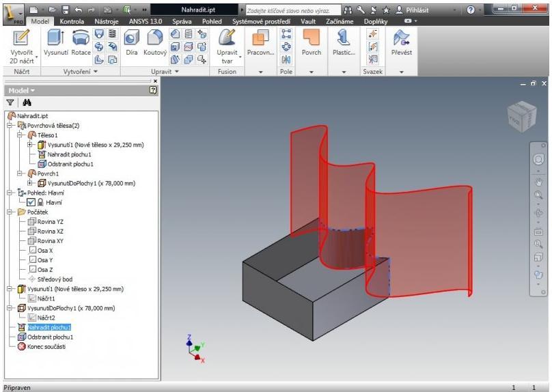This screenshot has height=392, width=552.
Task: Open the Model browser dropdown header
Action: 22,90
